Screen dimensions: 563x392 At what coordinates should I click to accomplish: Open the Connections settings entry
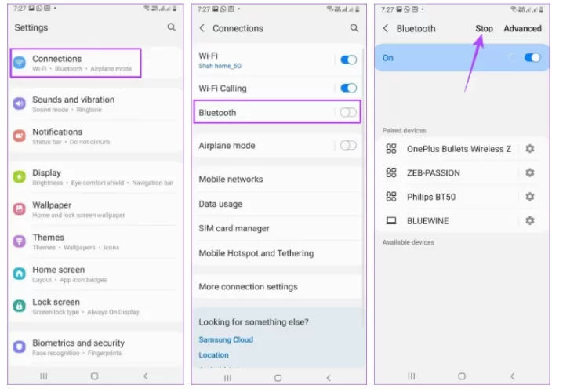[x=75, y=64]
